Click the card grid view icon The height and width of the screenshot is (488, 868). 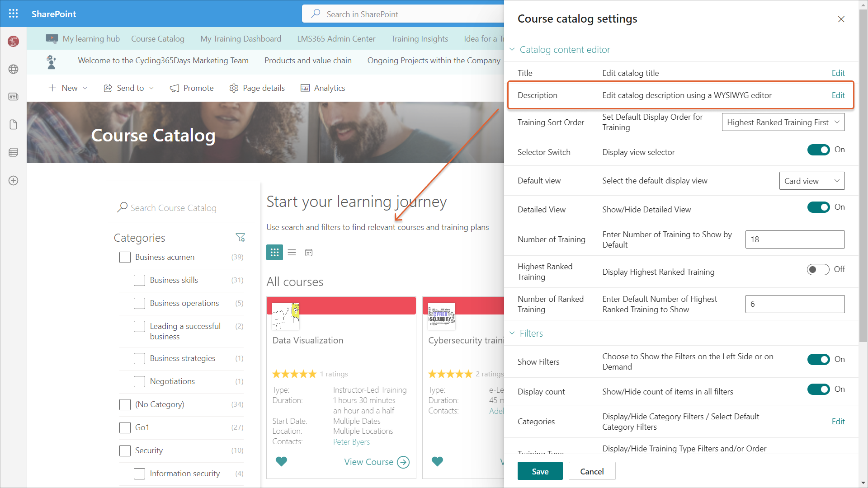[274, 253]
